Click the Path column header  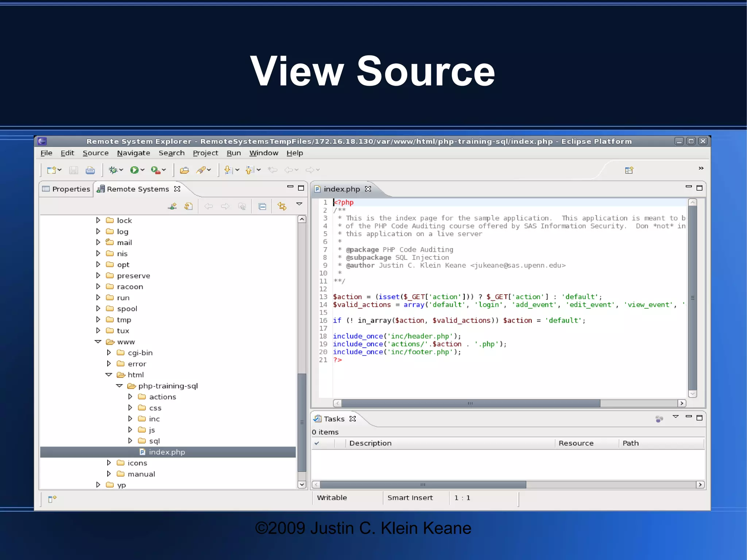[x=662, y=443]
